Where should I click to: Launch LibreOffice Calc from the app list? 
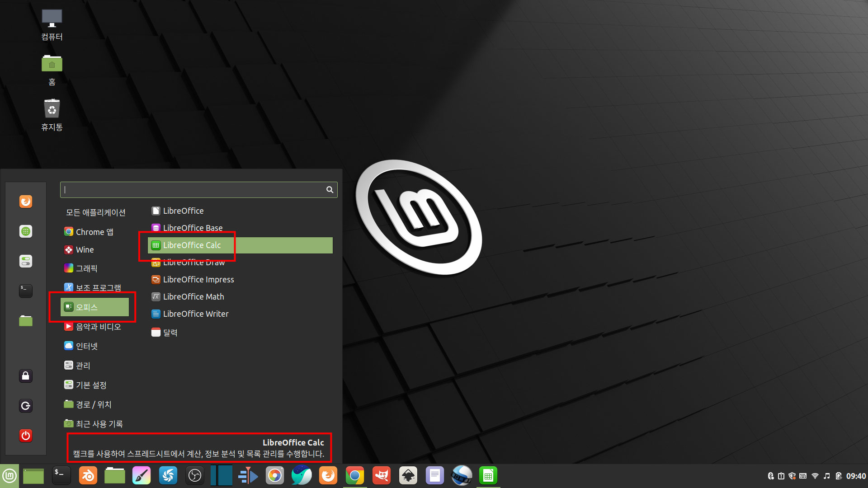point(240,245)
